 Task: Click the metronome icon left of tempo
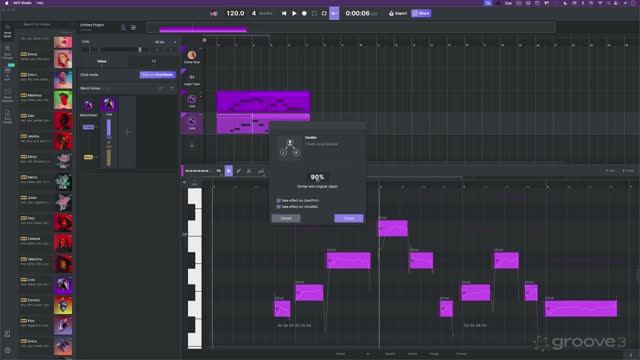(213, 13)
